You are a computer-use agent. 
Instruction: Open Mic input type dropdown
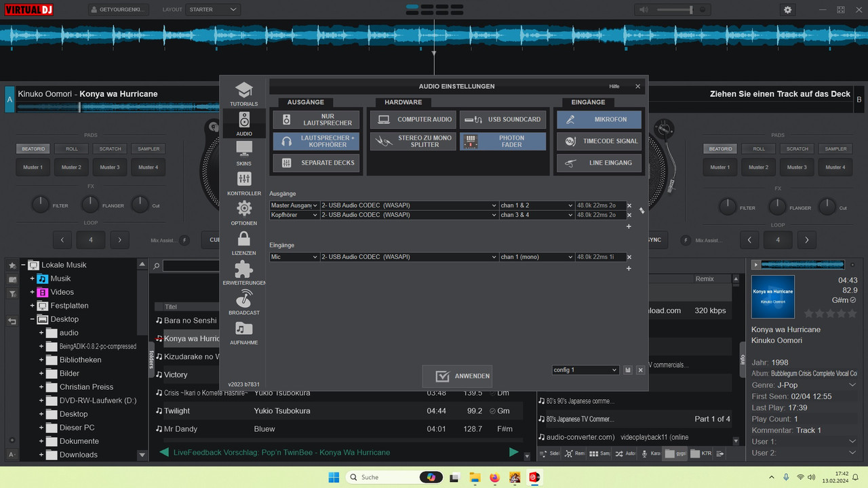294,257
